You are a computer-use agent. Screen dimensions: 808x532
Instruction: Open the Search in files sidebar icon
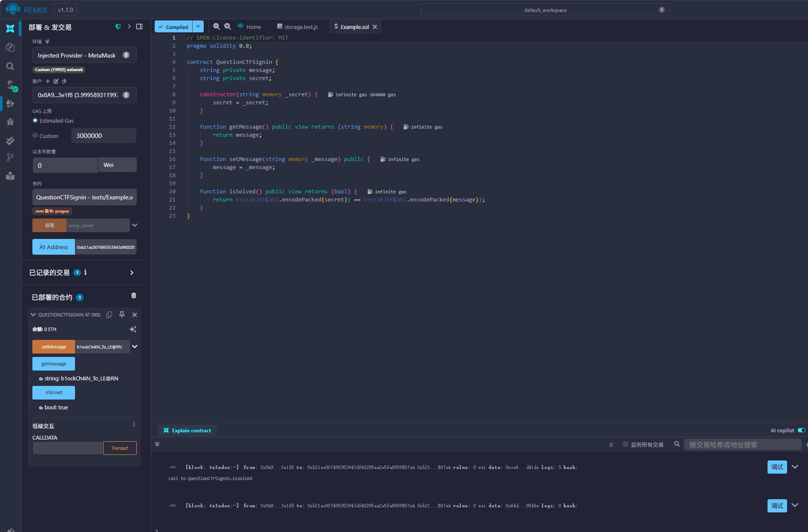click(10, 66)
